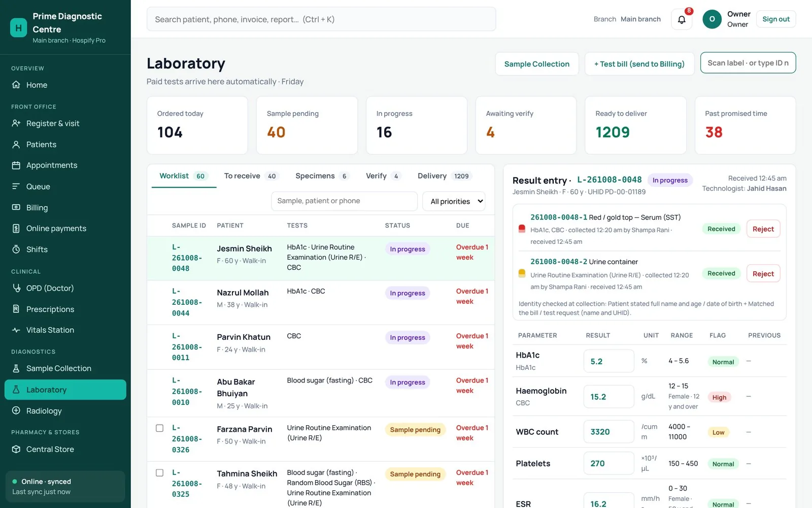Expand the All priorities dropdown
Viewport: 812px width, 508px height.
click(x=454, y=202)
